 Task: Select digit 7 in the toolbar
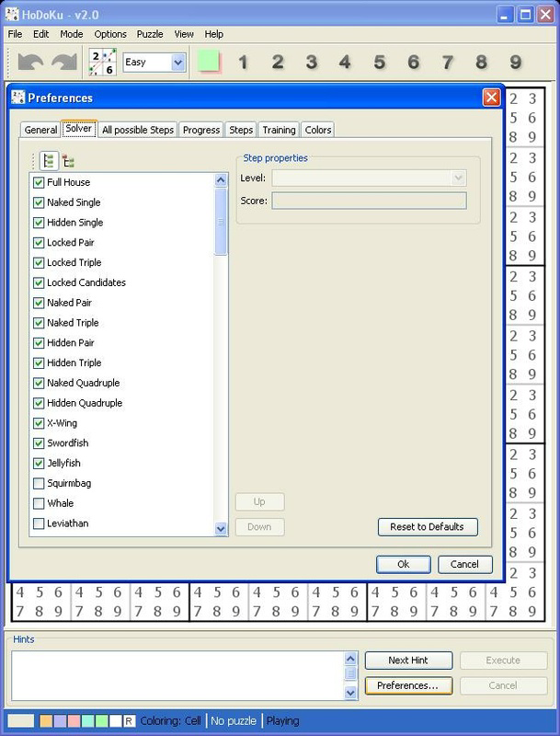point(448,62)
